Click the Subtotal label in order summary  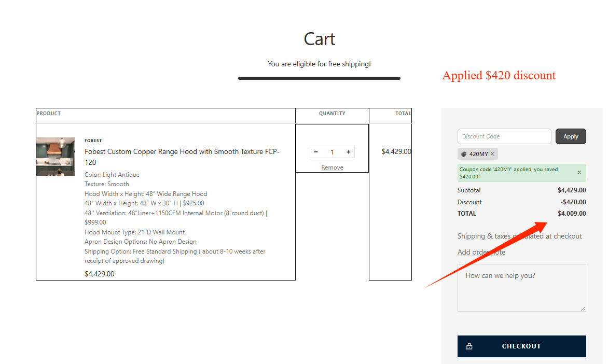tap(469, 190)
